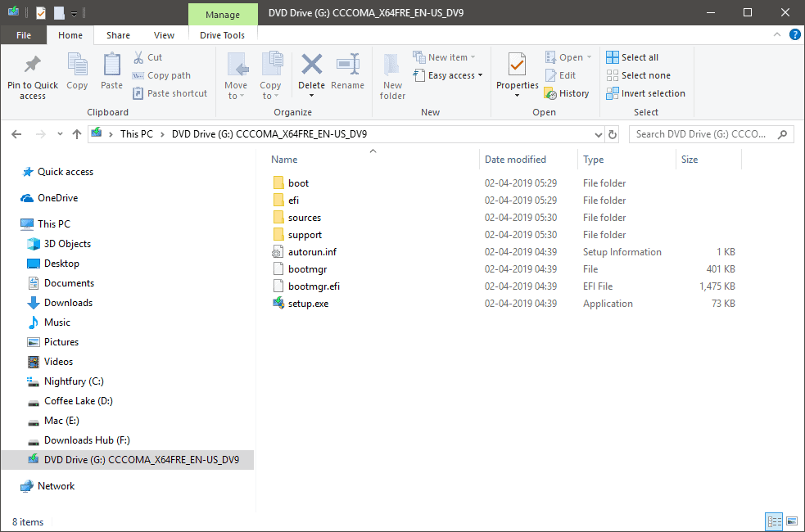805x532 pixels.
Task: Expand the Easy access menu
Action: (x=448, y=75)
